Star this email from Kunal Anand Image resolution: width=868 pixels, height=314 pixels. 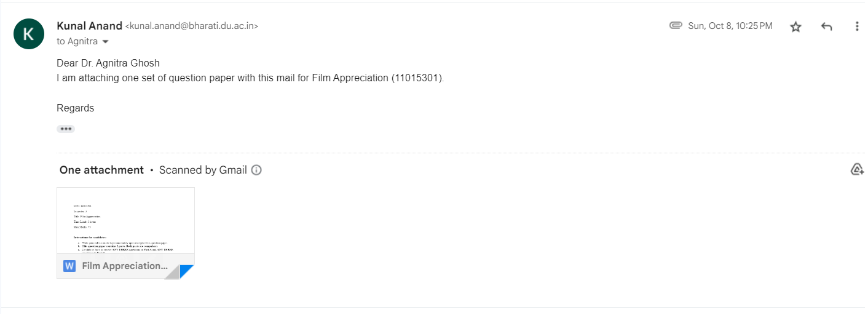point(795,26)
